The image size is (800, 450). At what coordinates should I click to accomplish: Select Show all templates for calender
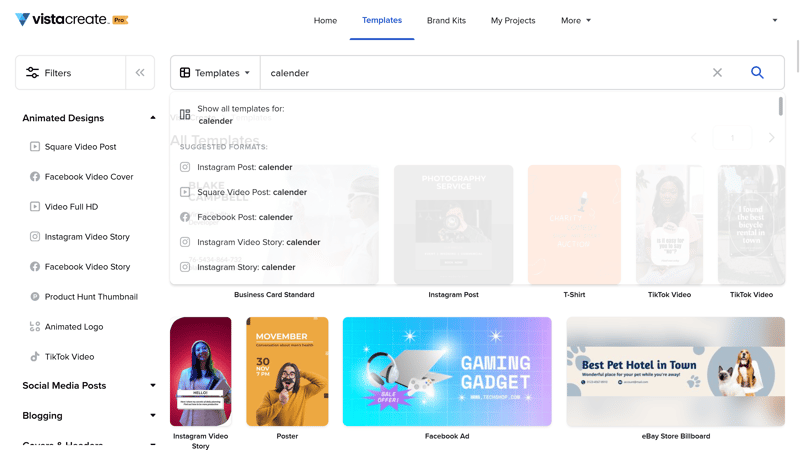click(240, 114)
